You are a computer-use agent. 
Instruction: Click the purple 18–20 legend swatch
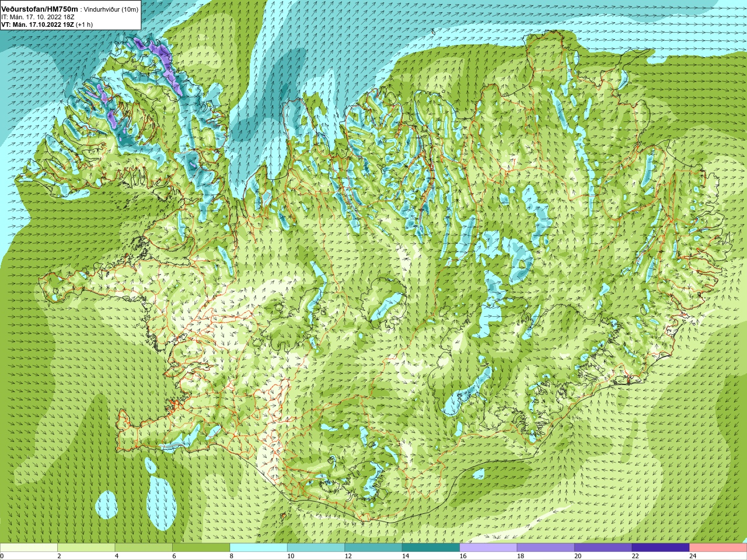click(546, 548)
